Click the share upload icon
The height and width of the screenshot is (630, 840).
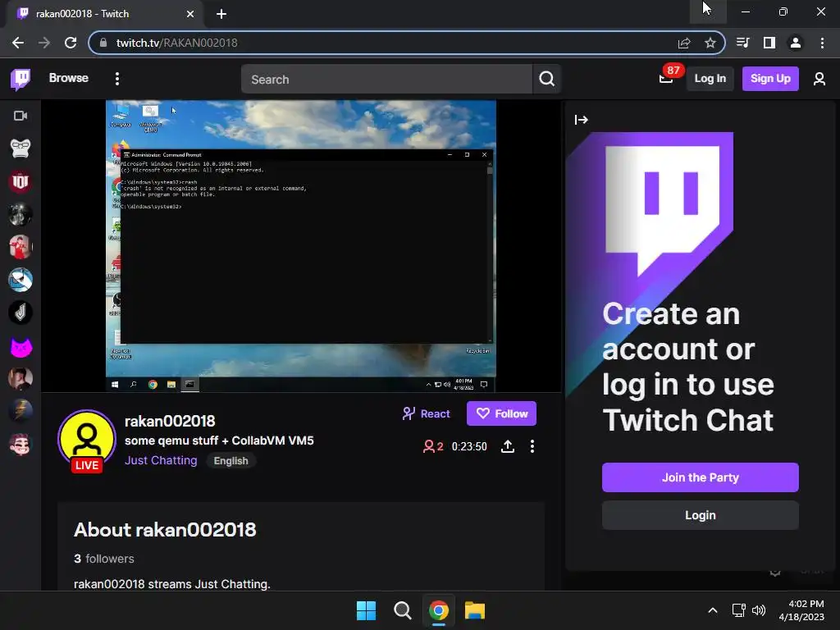[x=507, y=446]
